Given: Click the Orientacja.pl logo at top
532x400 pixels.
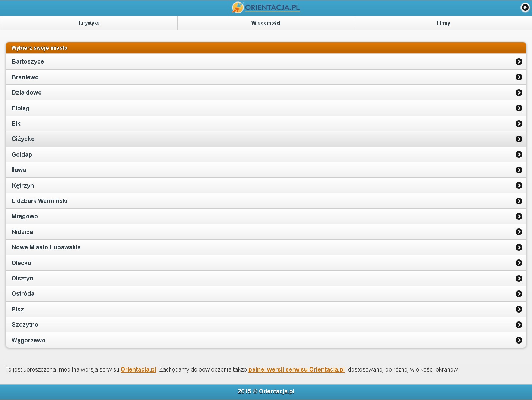Looking at the screenshot, I should click(266, 7).
